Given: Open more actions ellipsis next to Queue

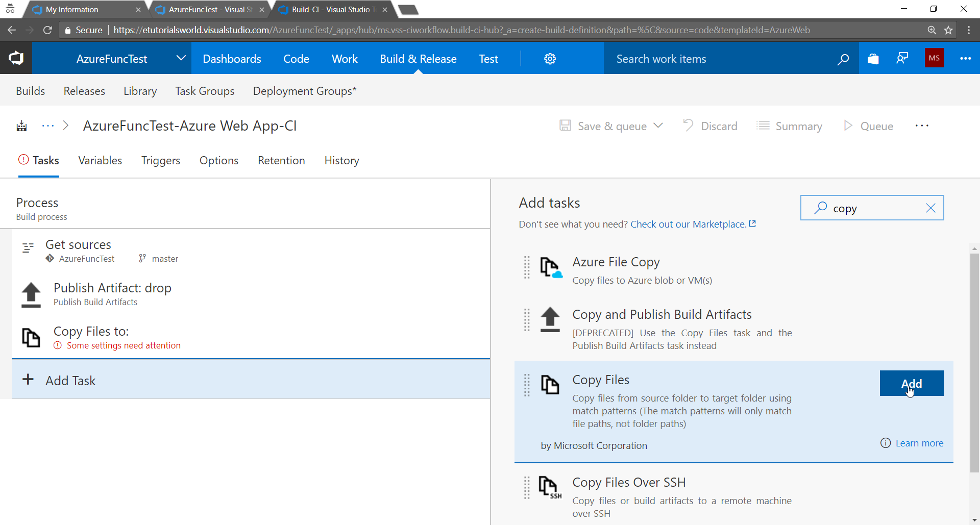Looking at the screenshot, I should point(922,126).
